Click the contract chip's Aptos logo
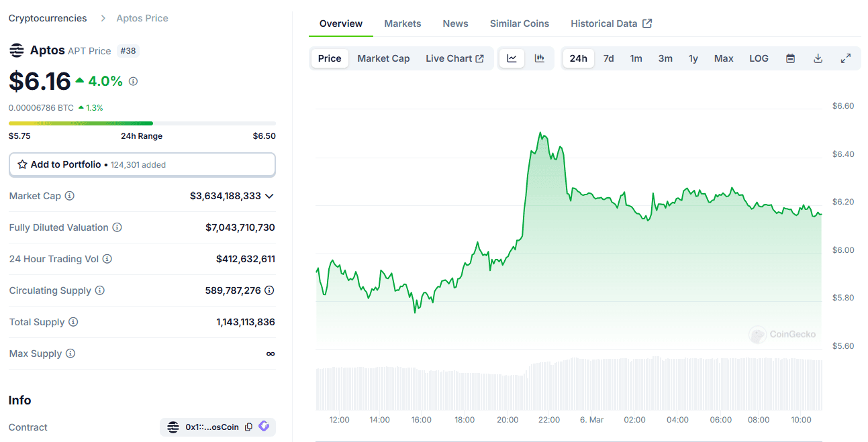Image resolution: width=868 pixels, height=442 pixels. [173, 427]
